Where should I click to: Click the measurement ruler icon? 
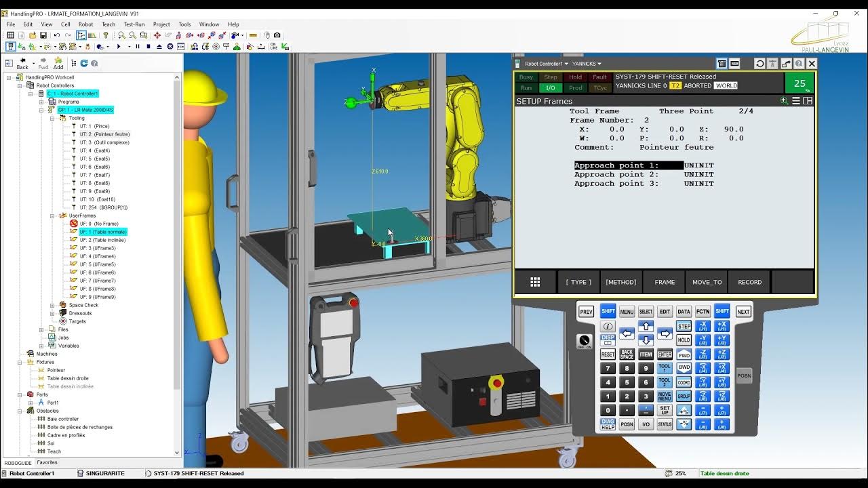coord(253,35)
